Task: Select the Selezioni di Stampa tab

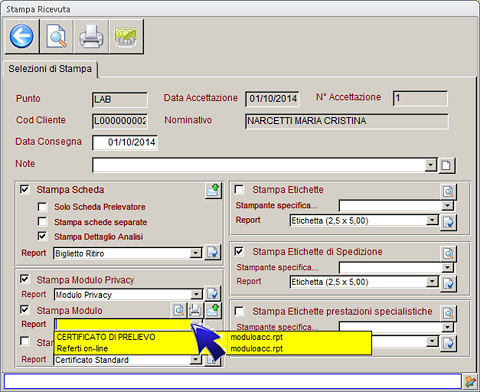Action: tap(50, 69)
